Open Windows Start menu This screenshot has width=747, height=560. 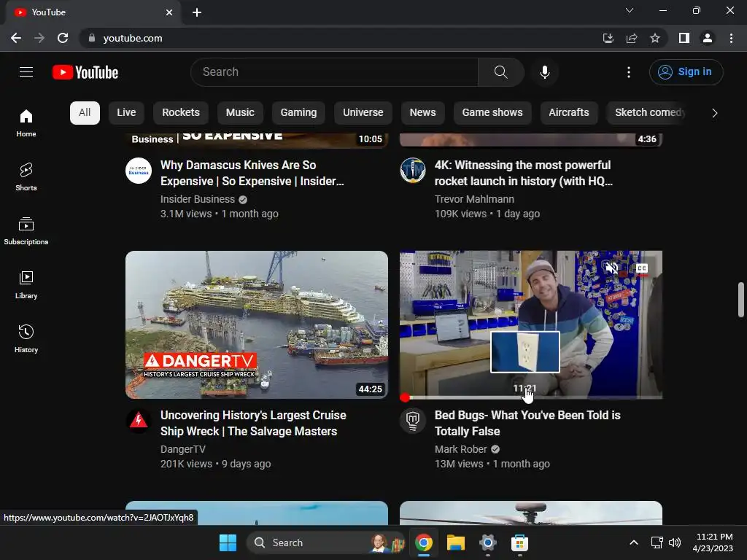tap(228, 542)
